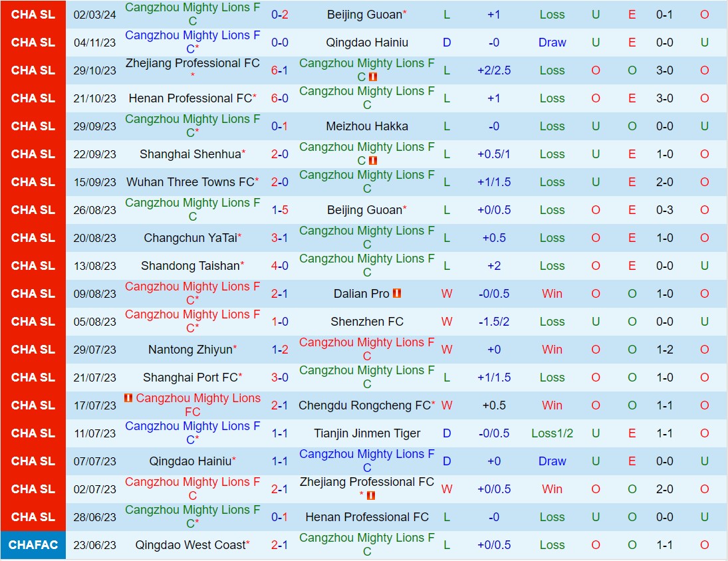Screen dimensions: 728x561
Task: Open Cangzhou Mighty Lions in 23/06/23 row
Action: [367, 544]
